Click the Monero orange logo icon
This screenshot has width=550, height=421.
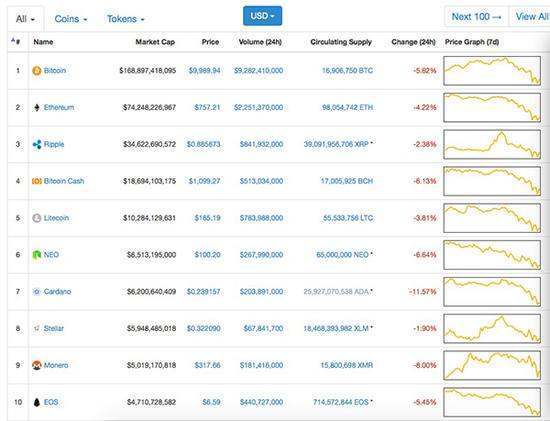[36, 365]
